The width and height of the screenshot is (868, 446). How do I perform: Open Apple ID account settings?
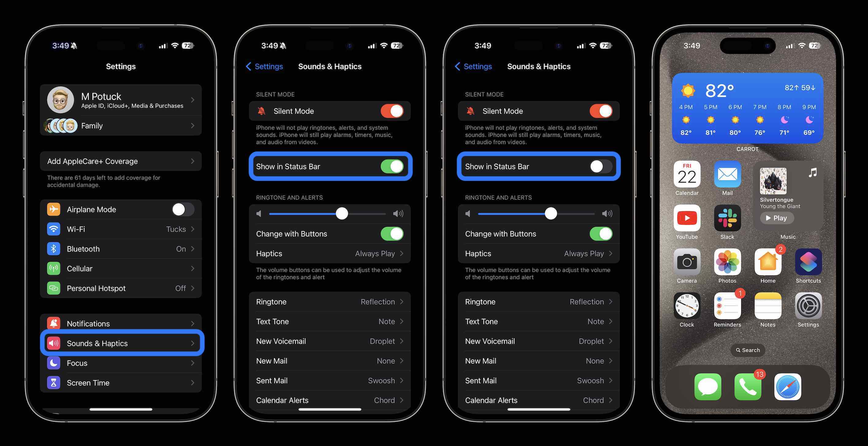[x=121, y=100]
